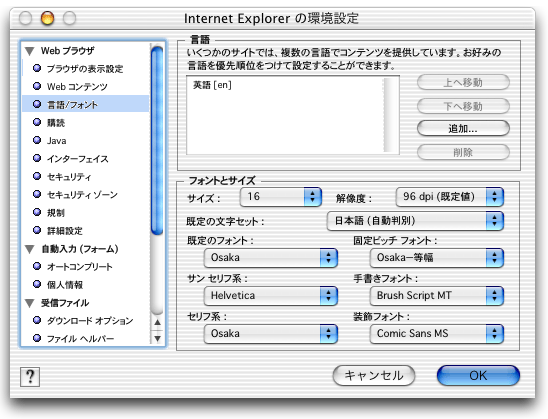Collapse the 自動入力 (フォーム) section triangle
Viewport: 548px width, 419px height.
point(30,249)
